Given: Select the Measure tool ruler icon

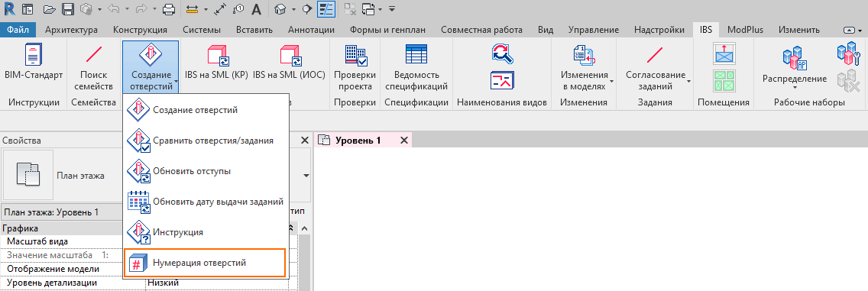Looking at the screenshot, I should (192, 9).
